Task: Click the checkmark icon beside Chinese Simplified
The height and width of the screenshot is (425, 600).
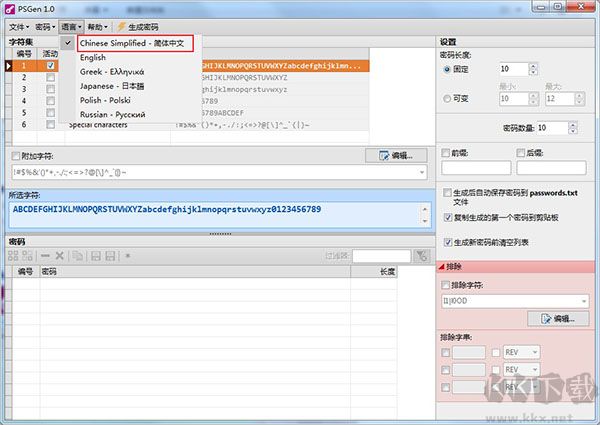Action: (68, 43)
